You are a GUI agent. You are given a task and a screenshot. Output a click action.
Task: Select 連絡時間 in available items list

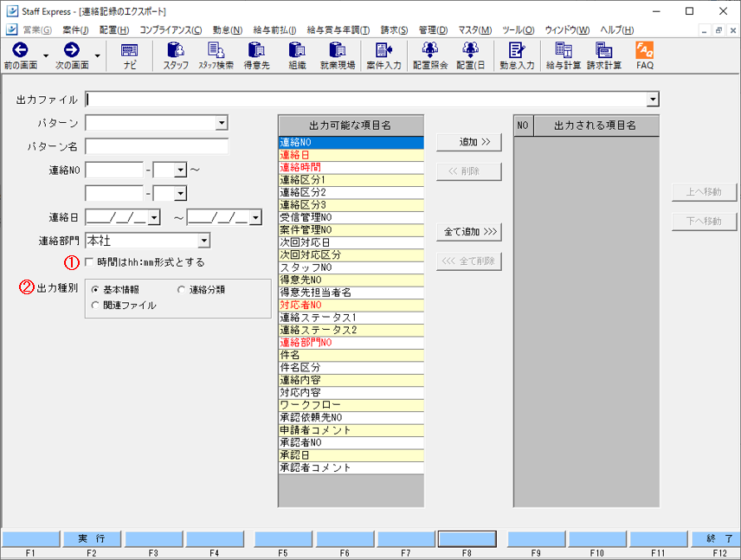[351, 167]
